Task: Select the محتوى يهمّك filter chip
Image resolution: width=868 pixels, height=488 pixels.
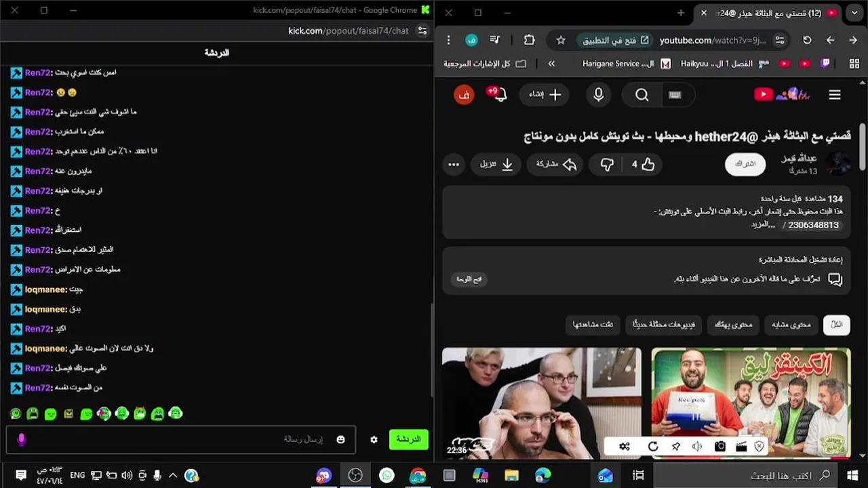Action: point(733,325)
